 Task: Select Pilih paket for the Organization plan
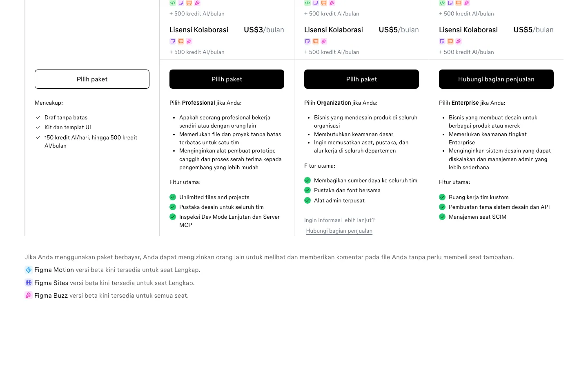pyautogui.click(x=361, y=79)
